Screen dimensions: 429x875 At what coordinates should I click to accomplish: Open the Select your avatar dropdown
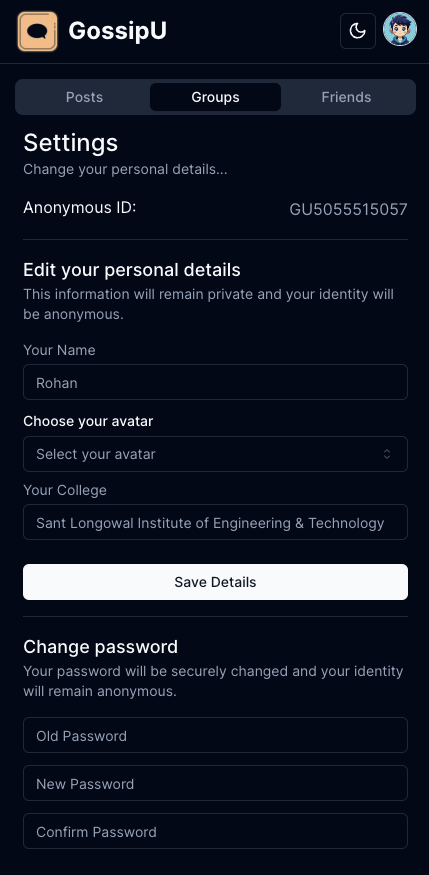(215, 454)
